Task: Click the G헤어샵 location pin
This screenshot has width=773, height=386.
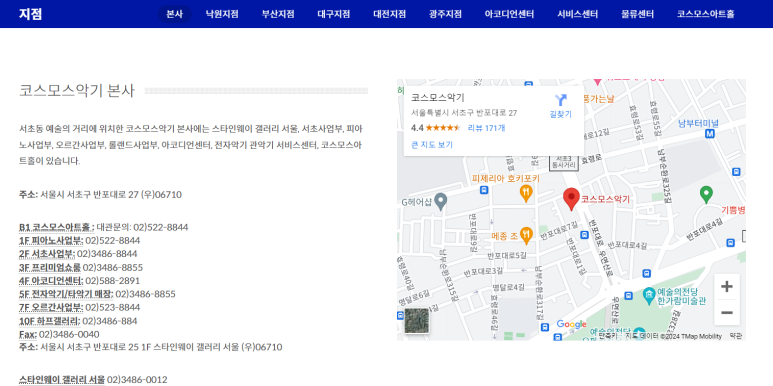Action: [x=441, y=201]
